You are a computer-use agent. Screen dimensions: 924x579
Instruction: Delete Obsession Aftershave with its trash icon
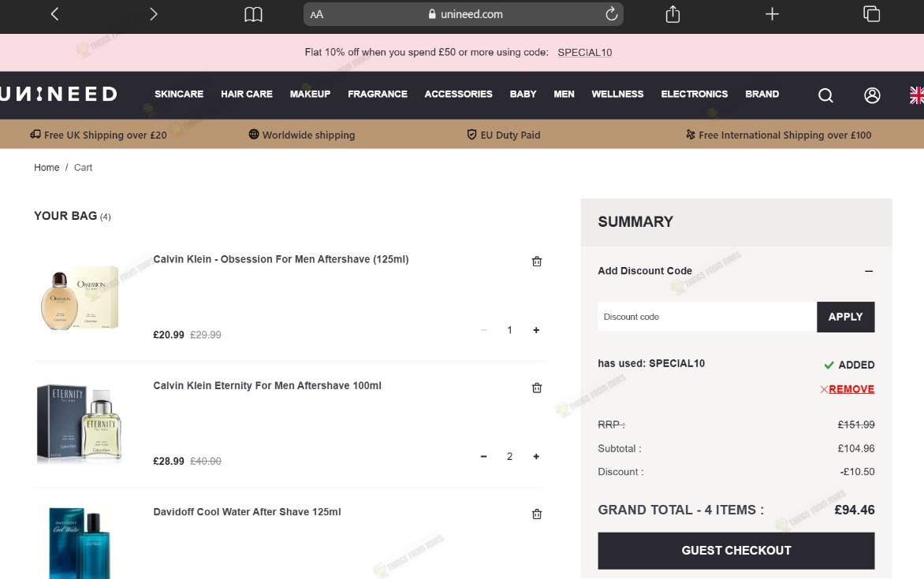537,262
